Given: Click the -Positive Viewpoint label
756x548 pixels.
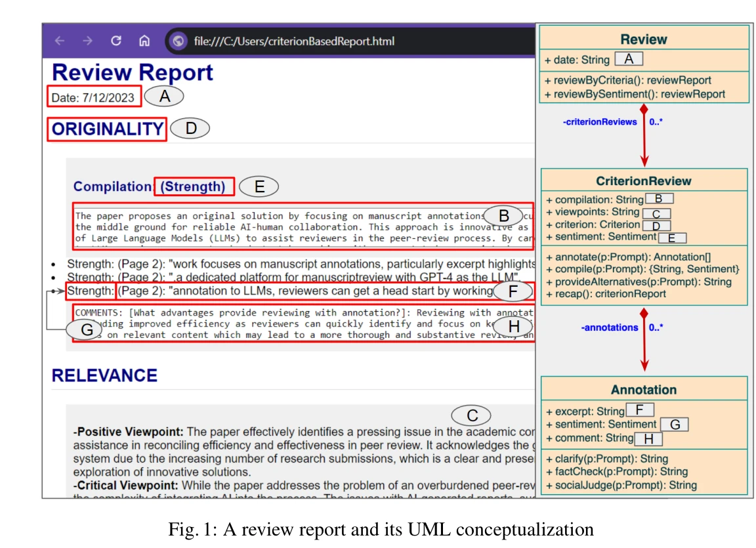Looking at the screenshot, I should tap(129, 432).
